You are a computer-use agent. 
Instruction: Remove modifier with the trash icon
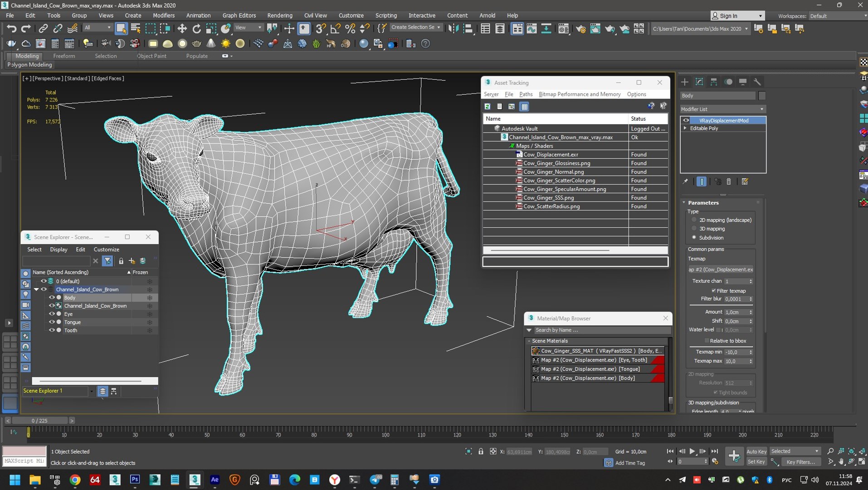pyautogui.click(x=729, y=181)
